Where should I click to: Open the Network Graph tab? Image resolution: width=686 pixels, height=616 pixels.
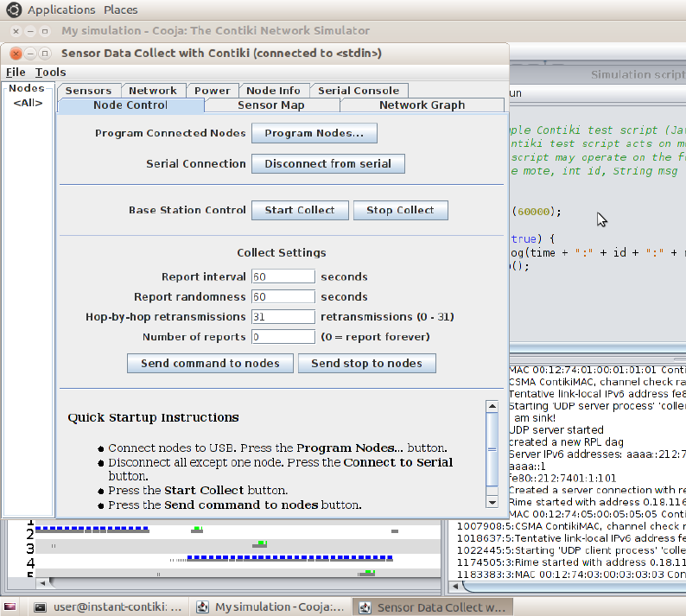[x=422, y=105]
